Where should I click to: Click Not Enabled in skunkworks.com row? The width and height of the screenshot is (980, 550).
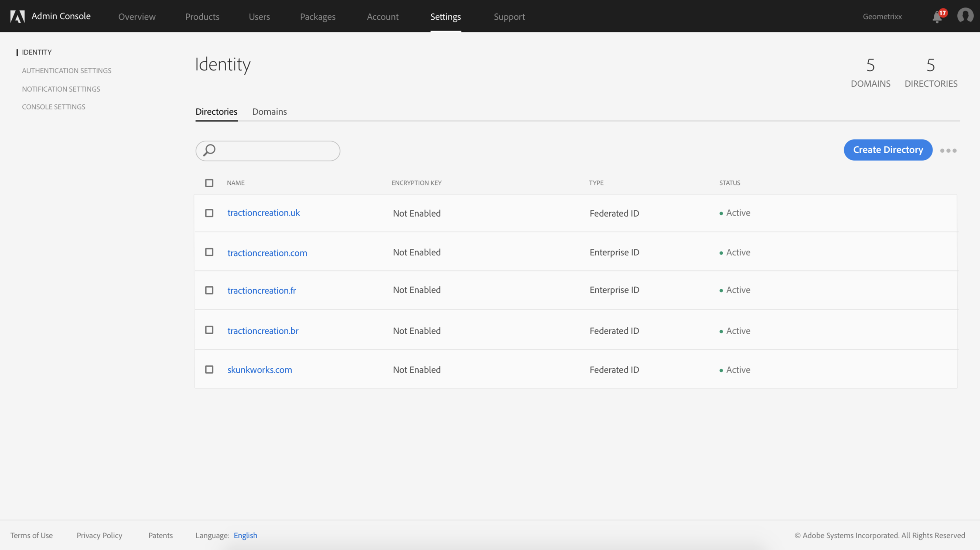(417, 370)
